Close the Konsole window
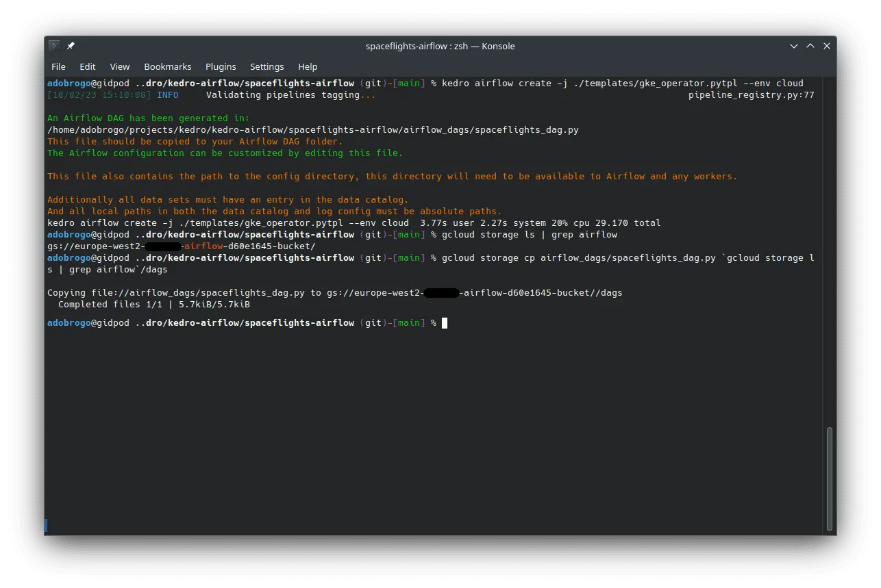Screen dimensions: 881x588 pyautogui.click(x=827, y=46)
